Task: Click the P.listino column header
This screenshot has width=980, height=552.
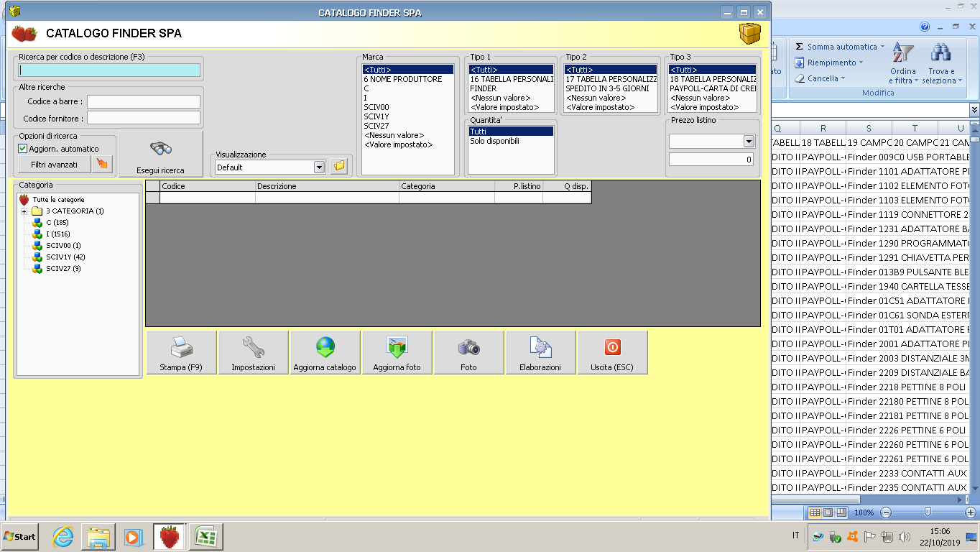Action: (x=519, y=186)
